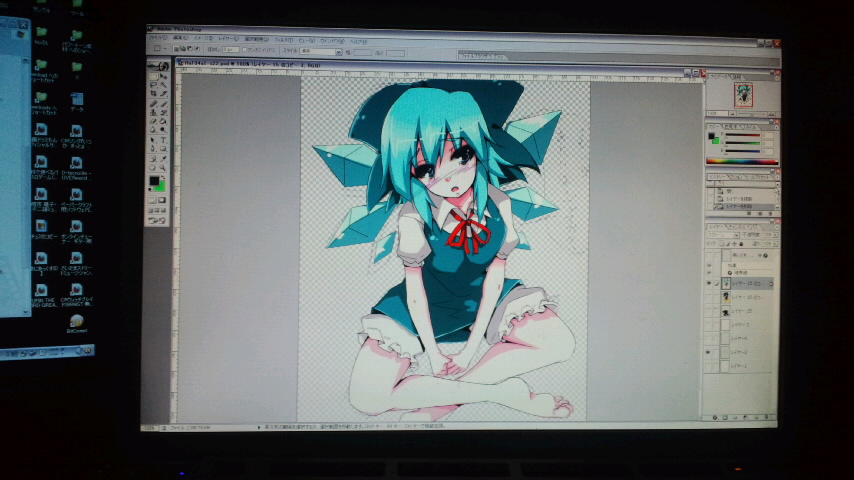Select the Healing Brush tool

coord(154,104)
